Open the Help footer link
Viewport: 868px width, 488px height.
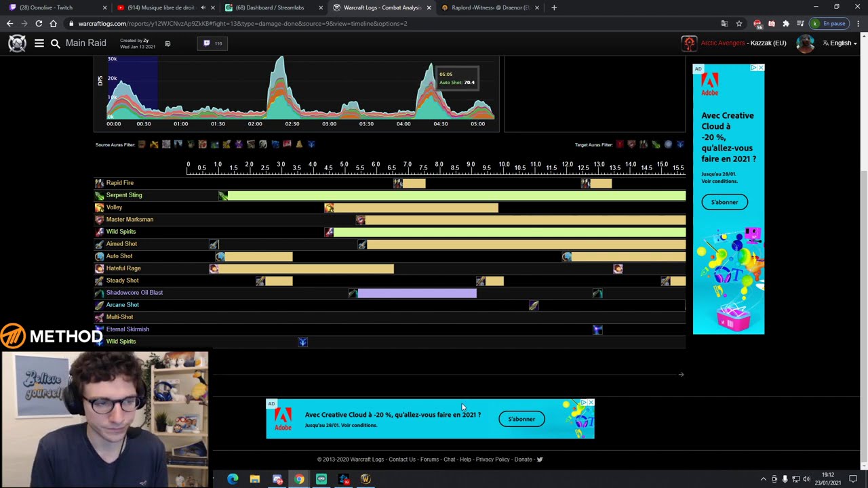tap(465, 460)
